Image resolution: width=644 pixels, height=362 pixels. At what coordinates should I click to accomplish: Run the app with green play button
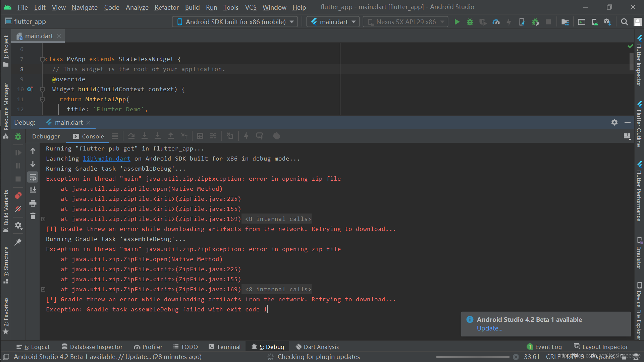(457, 22)
